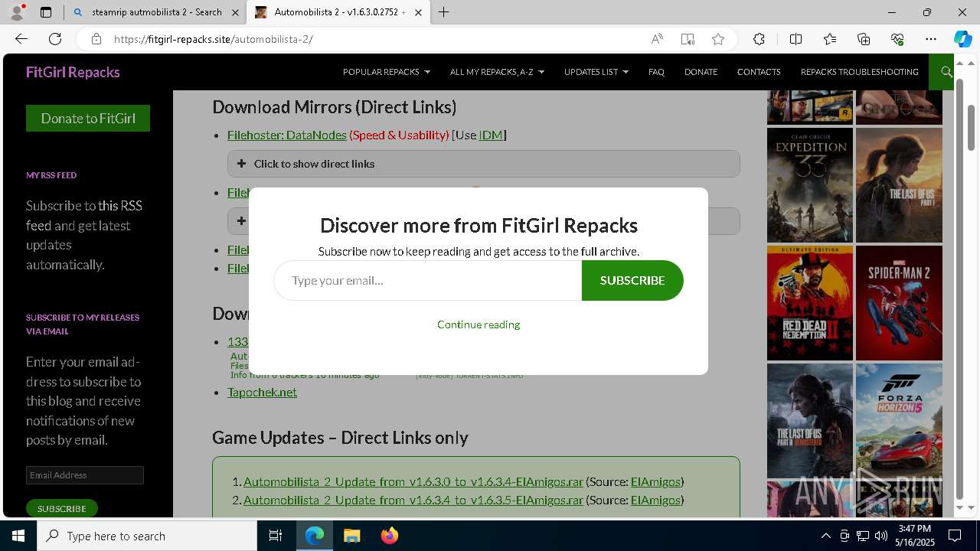Screen dimensions: 980x551
Task: Expand All My Repacks, A-Z menu
Action: [497, 72]
